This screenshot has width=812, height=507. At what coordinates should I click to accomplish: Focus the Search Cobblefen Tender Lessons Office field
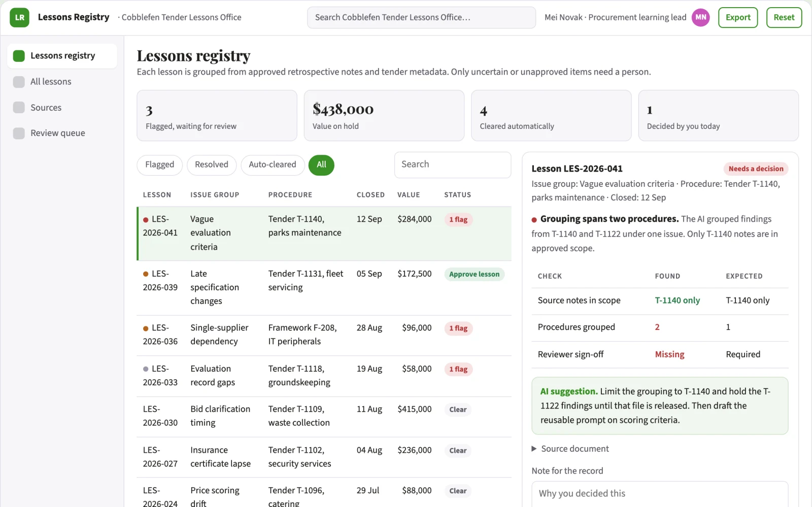pos(421,17)
